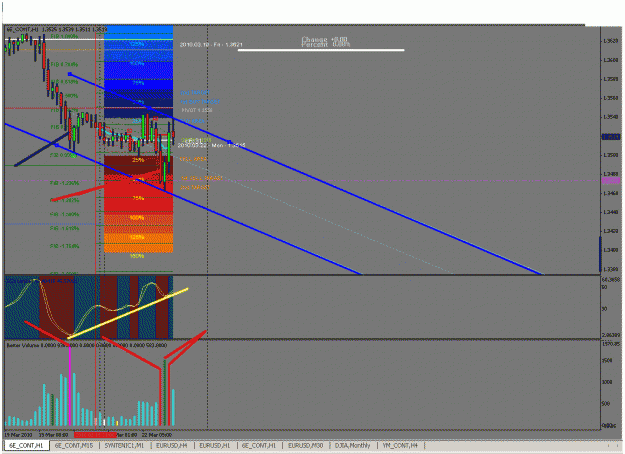Click the orange 2nd TARGET label

tap(195, 187)
